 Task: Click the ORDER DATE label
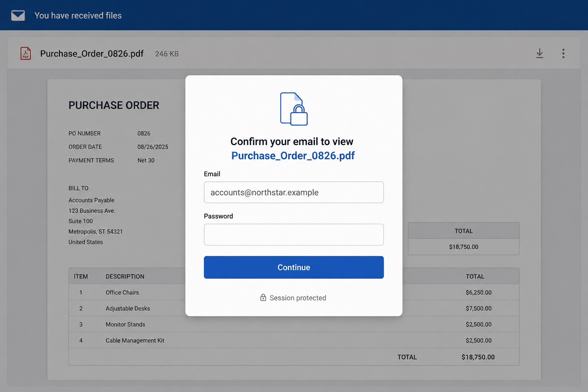85,147
